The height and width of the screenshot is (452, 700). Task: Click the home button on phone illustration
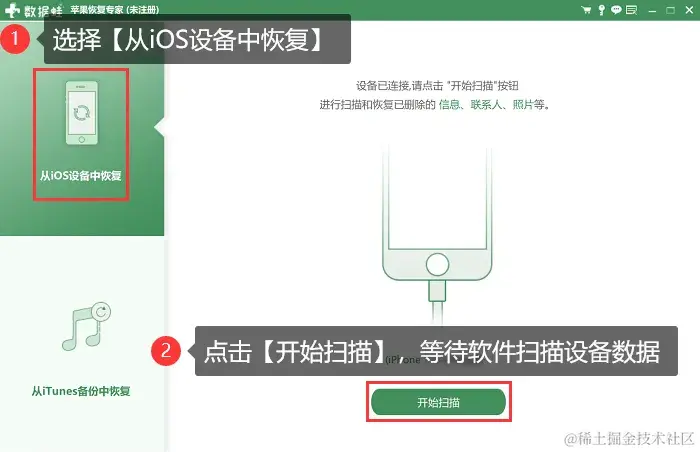click(437, 264)
